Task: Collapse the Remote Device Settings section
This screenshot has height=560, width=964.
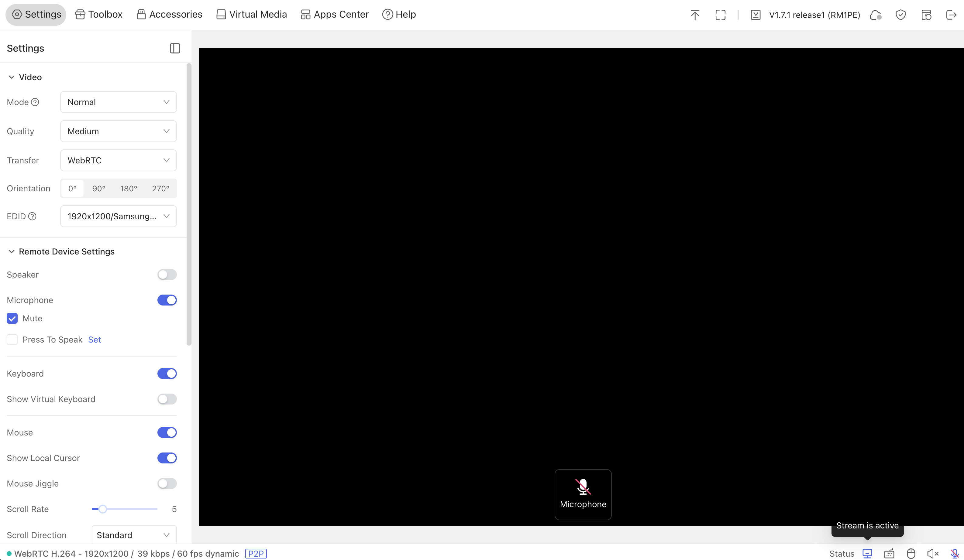Action: tap(12, 251)
